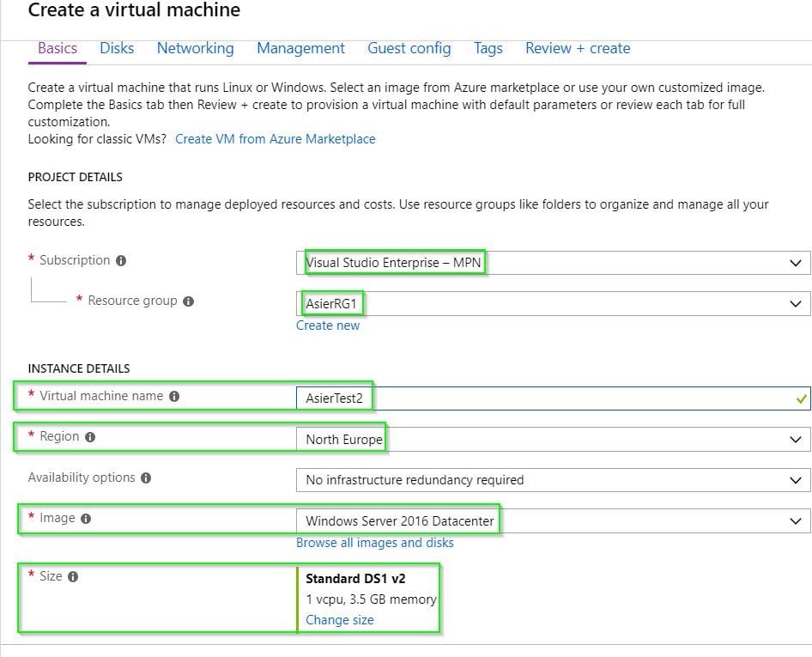Click the Resource group field label
This screenshot has height=657, width=812.
pyautogui.click(x=132, y=301)
